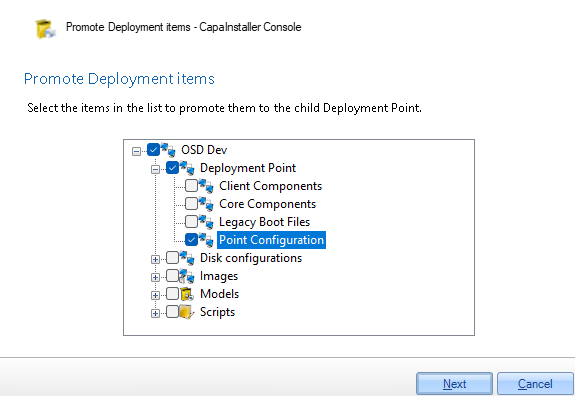Click the Core Components item icon
The height and width of the screenshot is (396, 575).
pos(206,204)
